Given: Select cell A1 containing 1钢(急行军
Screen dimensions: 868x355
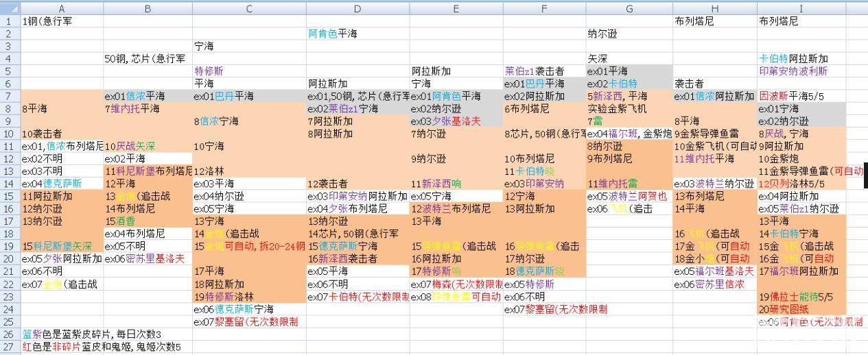Looking at the screenshot, I should [62, 21].
